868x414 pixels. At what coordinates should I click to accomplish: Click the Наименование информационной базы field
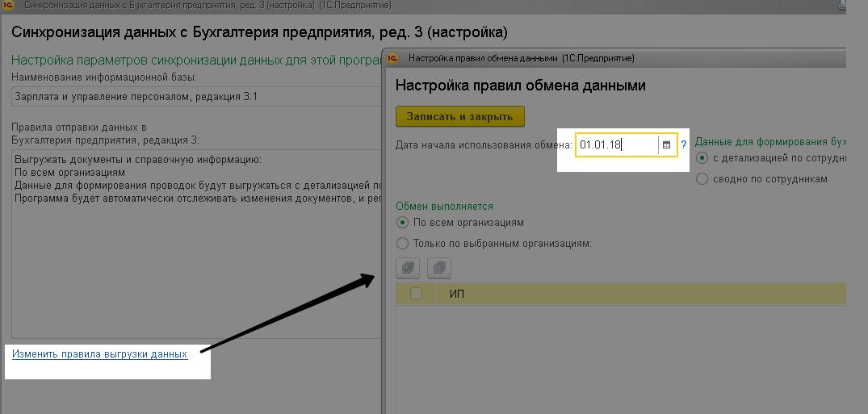click(x=196, y=97)
